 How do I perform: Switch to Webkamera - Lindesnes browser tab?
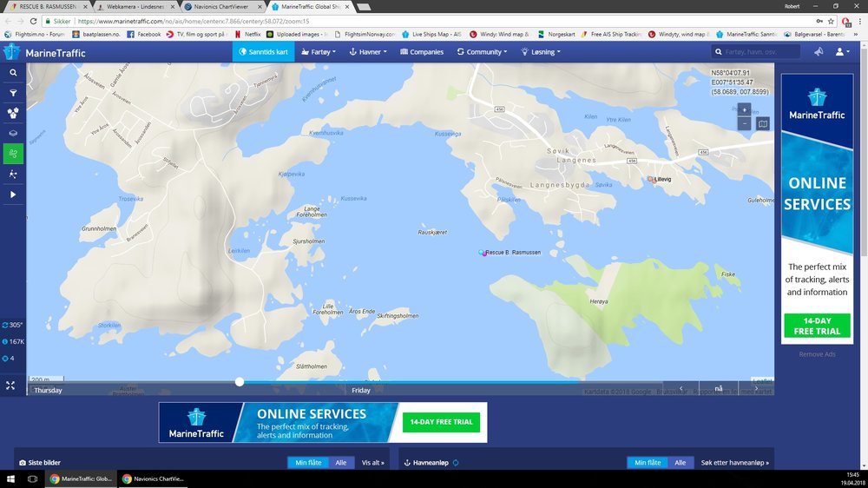tap(135, 7)
